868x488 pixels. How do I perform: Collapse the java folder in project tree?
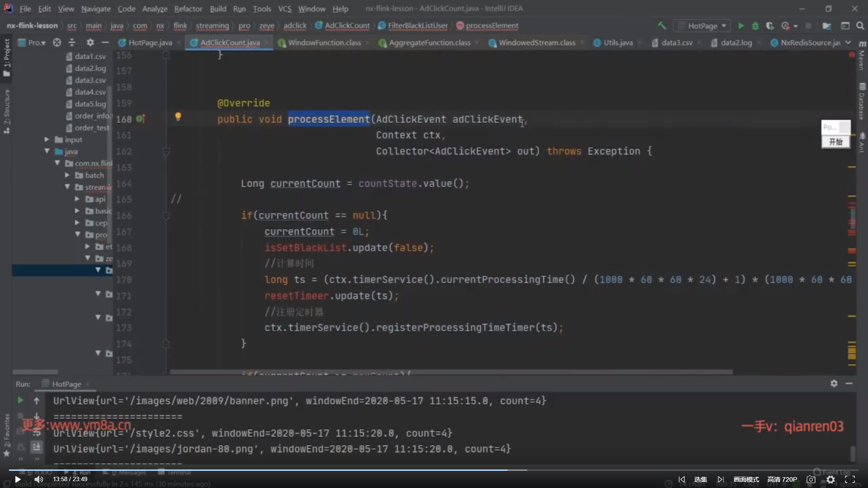(47, 151)
